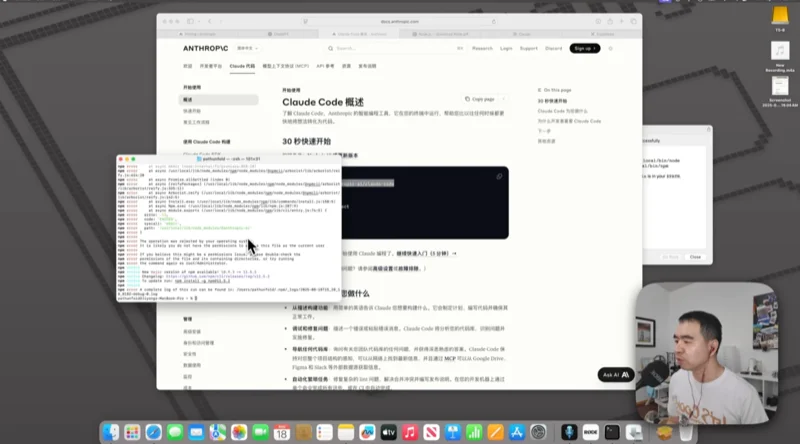This screenshot has width=800, height=444.
Task: Open the Freeform app in Dock
Action: [x=367, y=433]
